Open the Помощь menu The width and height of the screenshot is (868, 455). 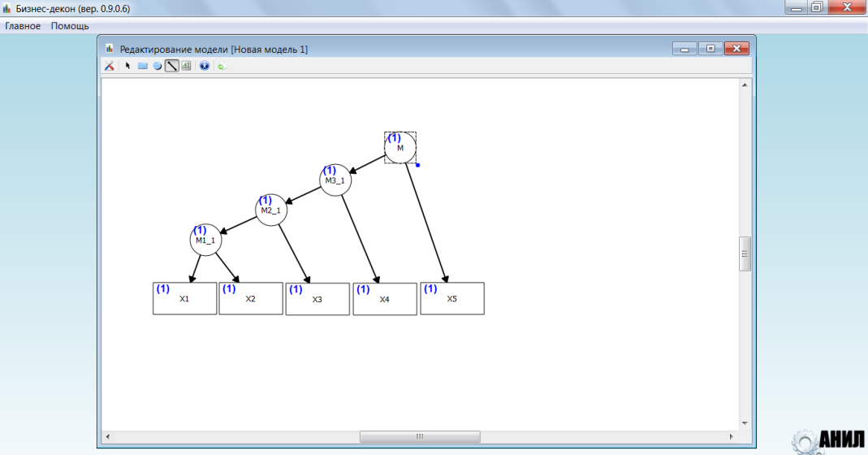70,26
